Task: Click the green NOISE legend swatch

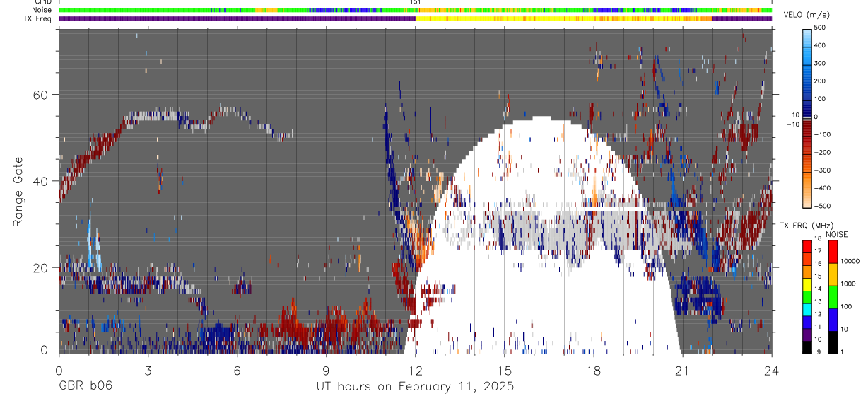Action: point(833,297)
